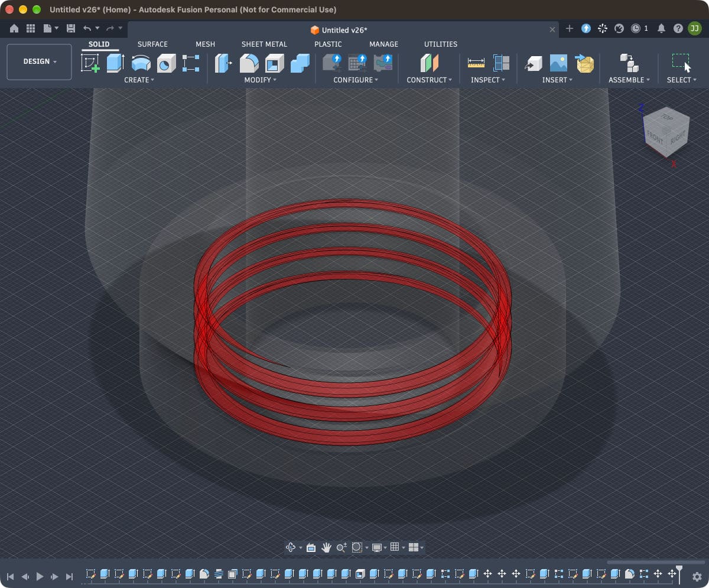
Task: Select the Shell tool
Action: point(275,63)
